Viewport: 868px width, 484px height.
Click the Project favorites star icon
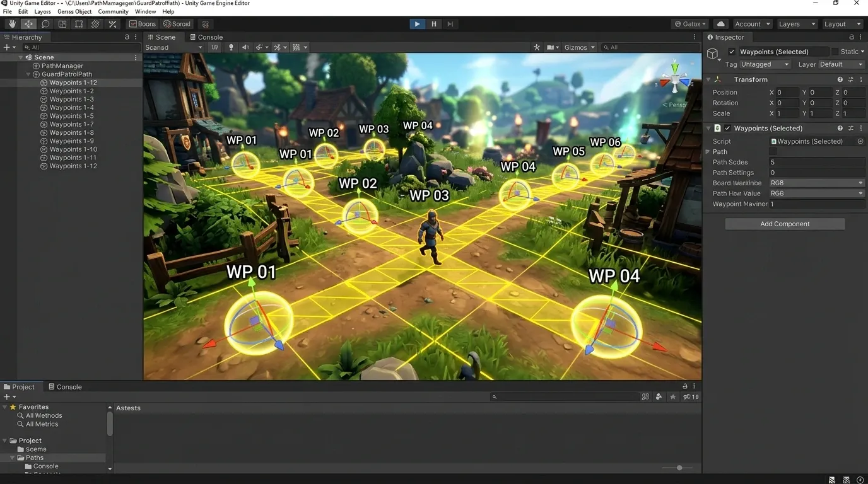673,397
